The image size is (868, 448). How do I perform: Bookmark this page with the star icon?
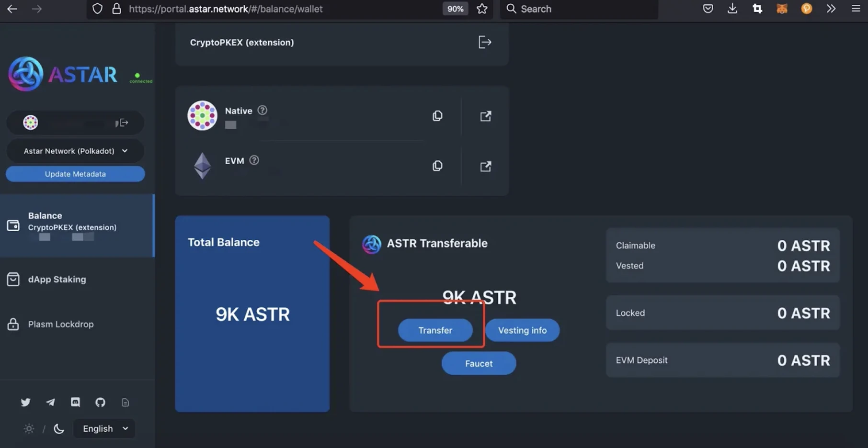(x=482, y=9)
